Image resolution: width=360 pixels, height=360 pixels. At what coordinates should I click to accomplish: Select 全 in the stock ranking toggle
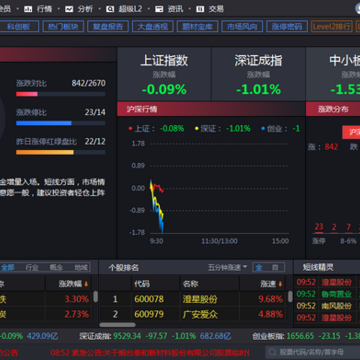pyautogui.click(x=259, y=267)
